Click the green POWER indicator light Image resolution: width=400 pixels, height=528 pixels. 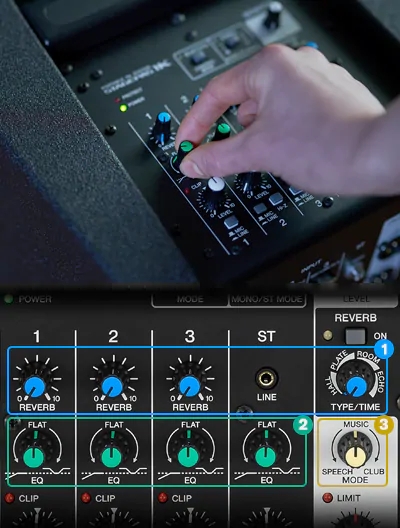pyautogui.click(x=8, y=299)
